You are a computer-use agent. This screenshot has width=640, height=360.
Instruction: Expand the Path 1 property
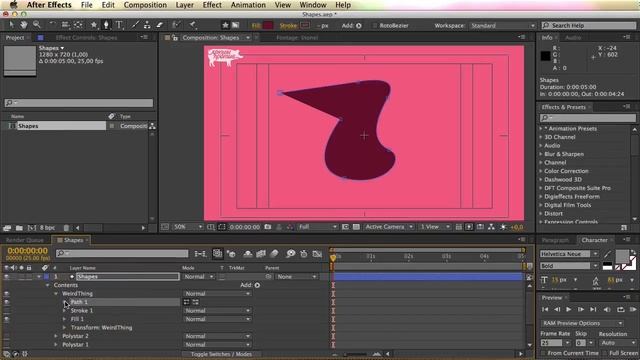pos(64,302)
